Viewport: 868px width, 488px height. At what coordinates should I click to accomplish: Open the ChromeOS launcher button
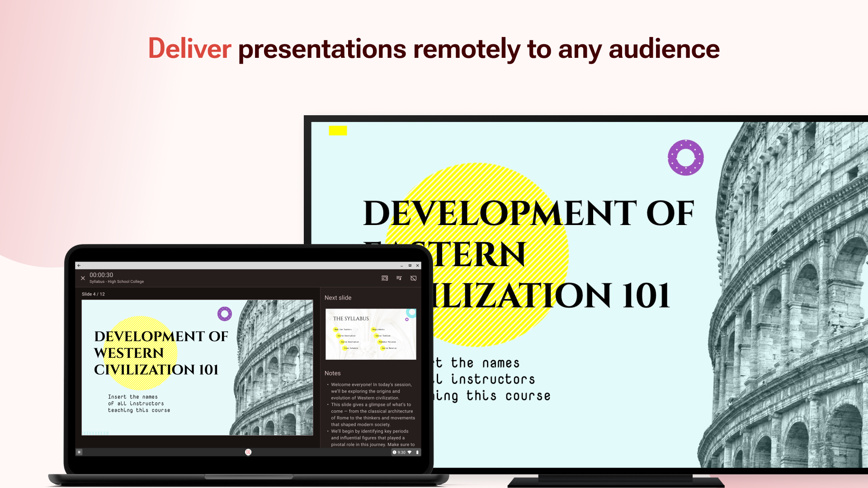[x=79, y=452]
